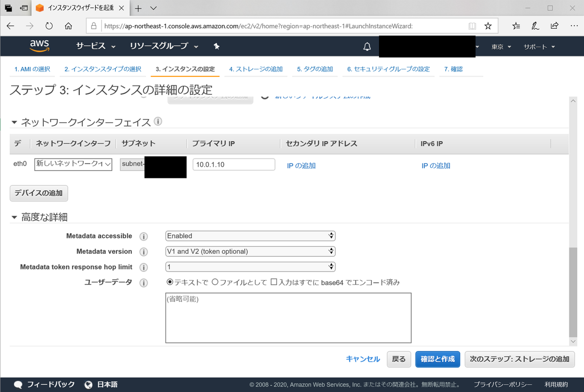The height and width of the screenshot is (392, 584).
Task: Click the pin icon next to リソースグループ
Action: click(217, 46)
